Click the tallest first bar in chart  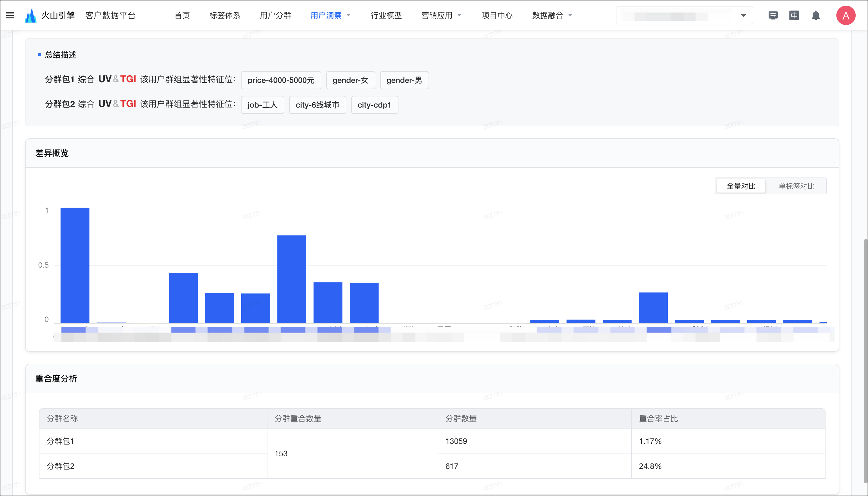[75, 265]
